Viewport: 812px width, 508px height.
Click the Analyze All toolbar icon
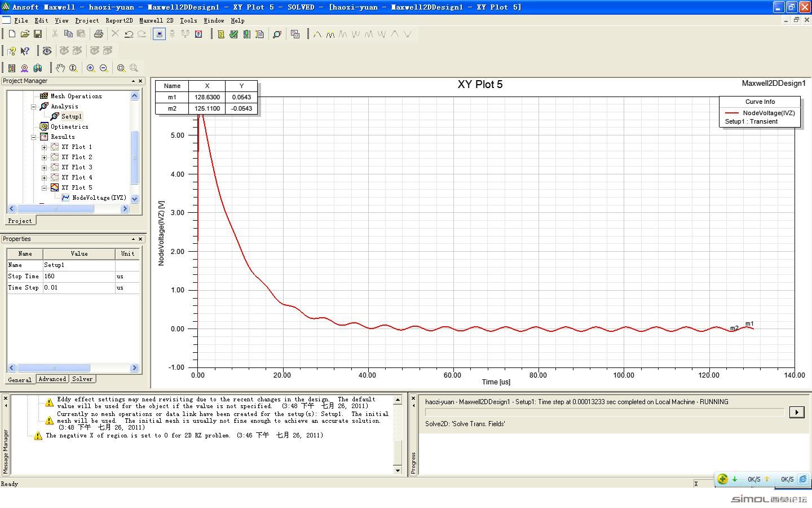(246, 34)
